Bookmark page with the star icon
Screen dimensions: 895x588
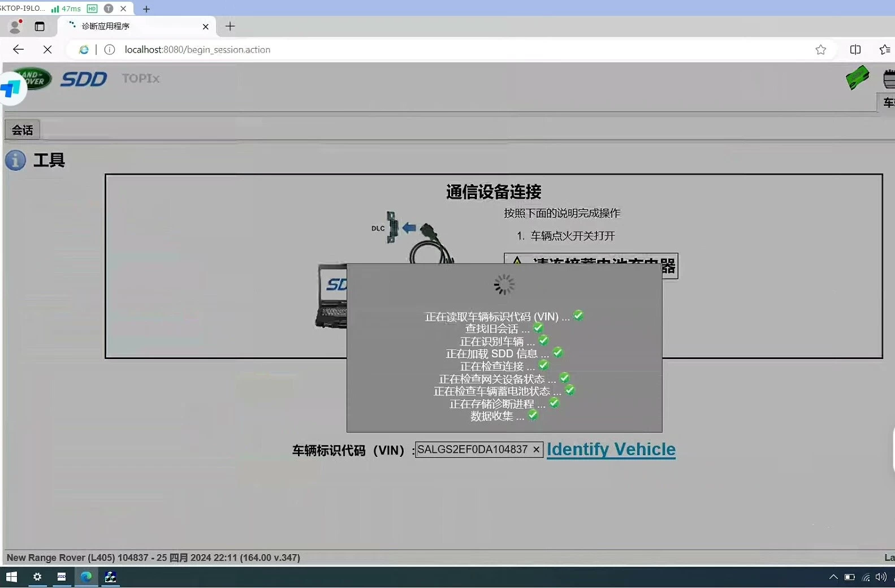821,50
